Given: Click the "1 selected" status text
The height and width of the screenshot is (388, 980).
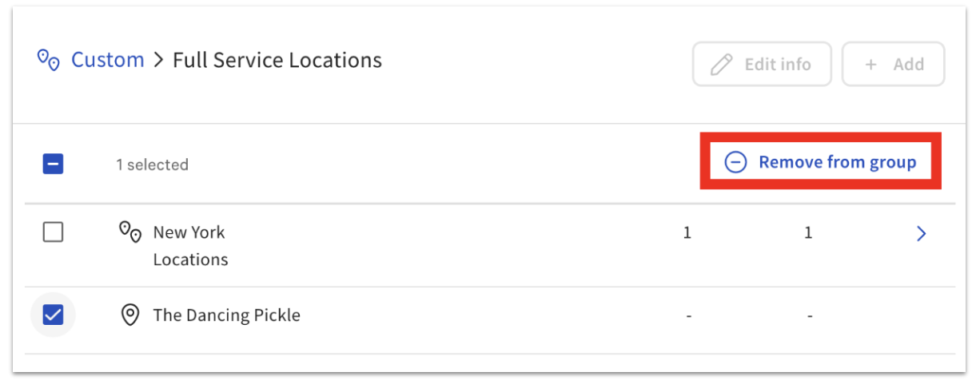Looking at the screenshot, I should (x=152, y=165).
